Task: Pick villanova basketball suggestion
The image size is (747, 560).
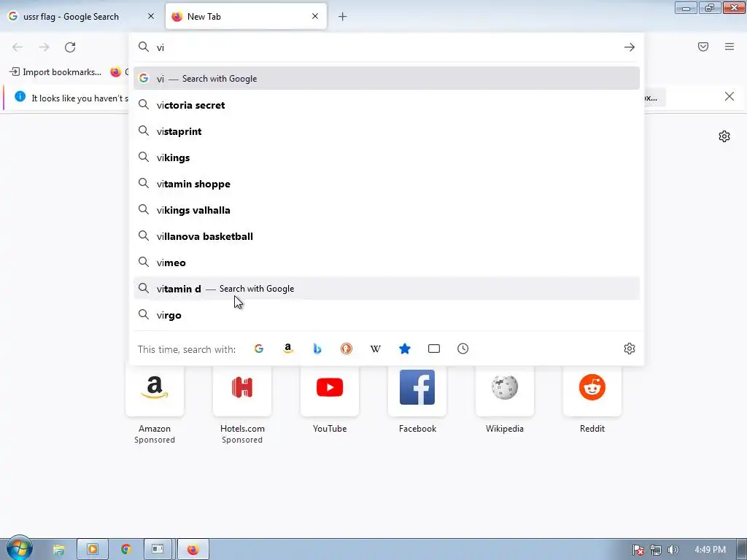Action: click(387, 236)
